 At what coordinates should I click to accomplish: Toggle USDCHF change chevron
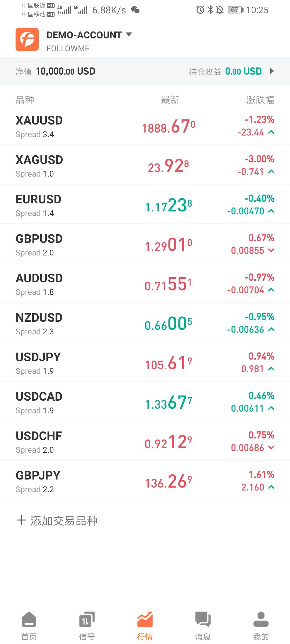point(271,448)
